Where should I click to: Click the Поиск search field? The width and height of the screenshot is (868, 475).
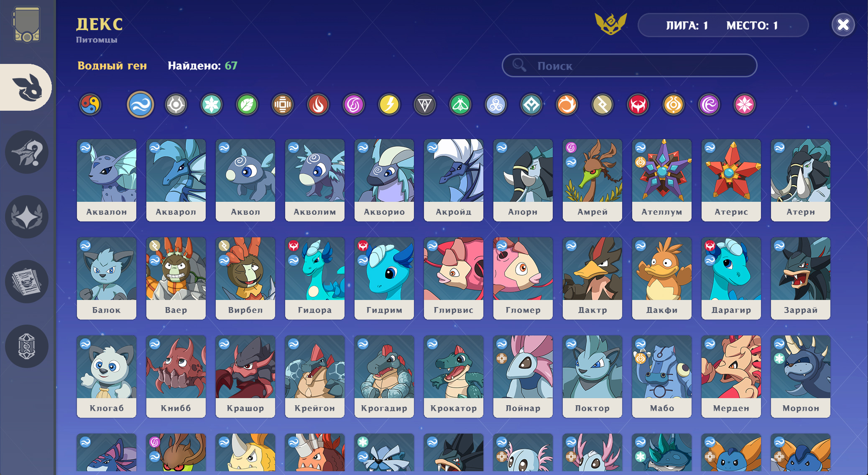(629, 66)
